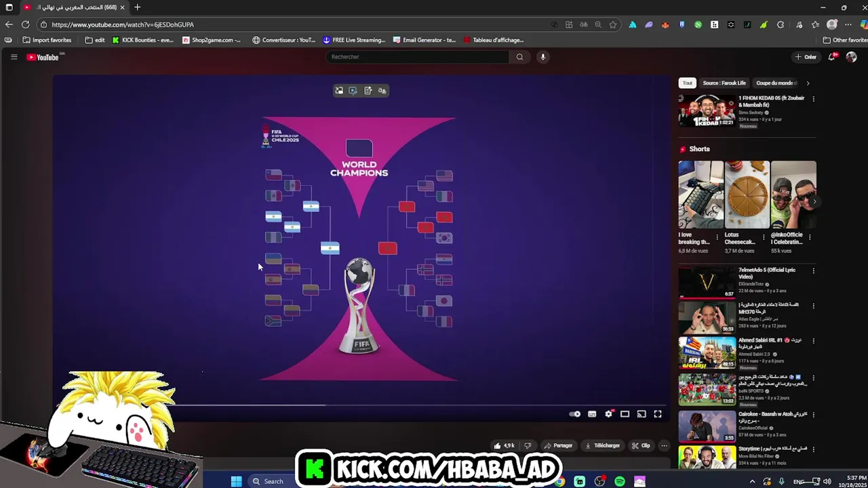Open the YouTube hamburger guide menu
The width and height of the screenshot is (868, 488).
click(x=14, y=57)
